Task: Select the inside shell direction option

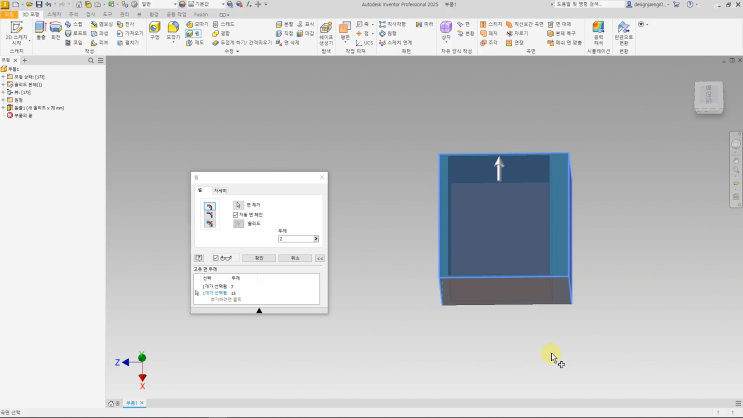Action: tap(209, 206)
